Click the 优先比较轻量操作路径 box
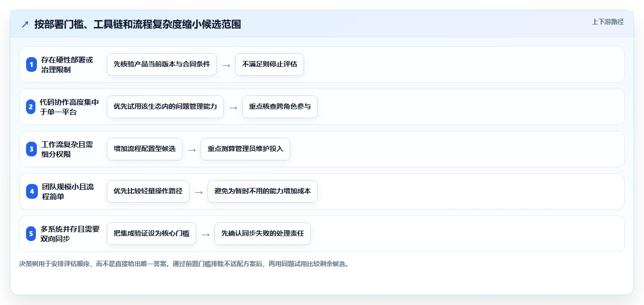Image resolution: width=644 pixels, height=305 pixels. pyautogui.click(x=148, y=191)
